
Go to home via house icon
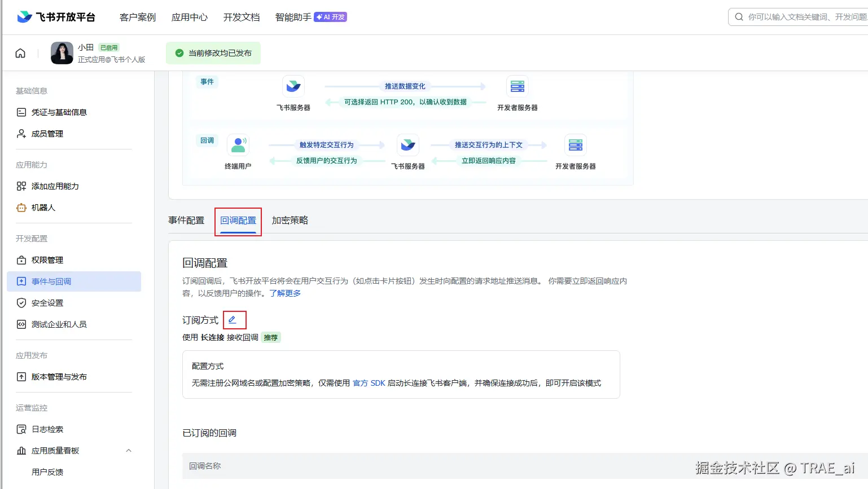pos(20,53)
